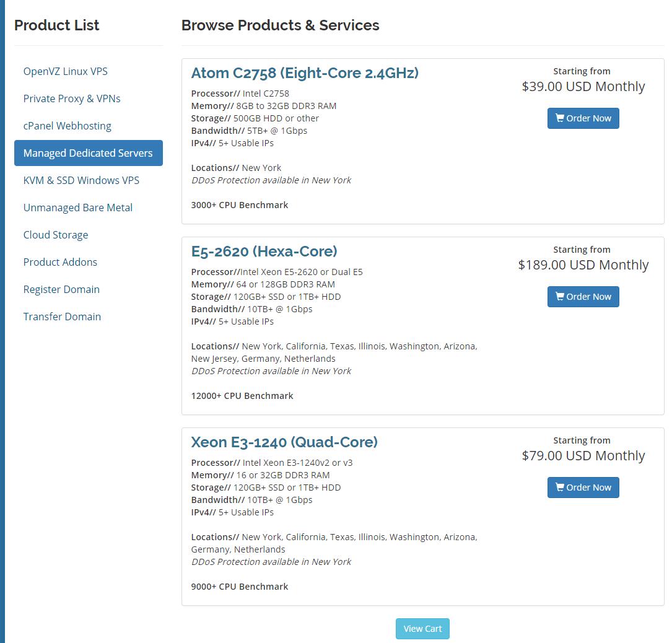Open OpenVZ Linux VPS category
Image resolution: width=672 pixels, height=643 pixels.
tap(66, 71)
